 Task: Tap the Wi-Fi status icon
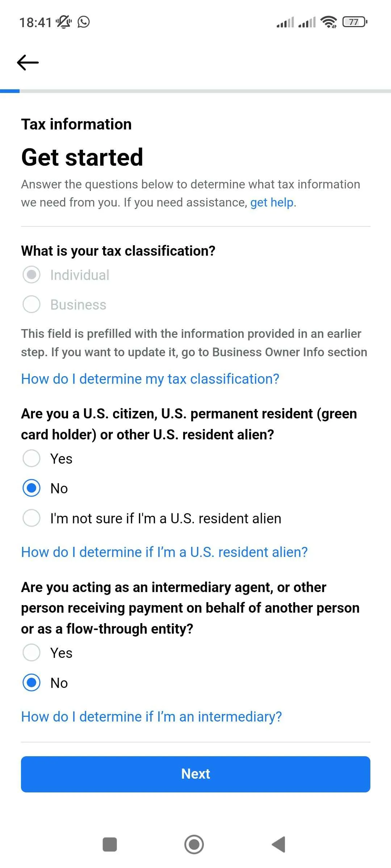pyautogui.click(x=329, y=22)
